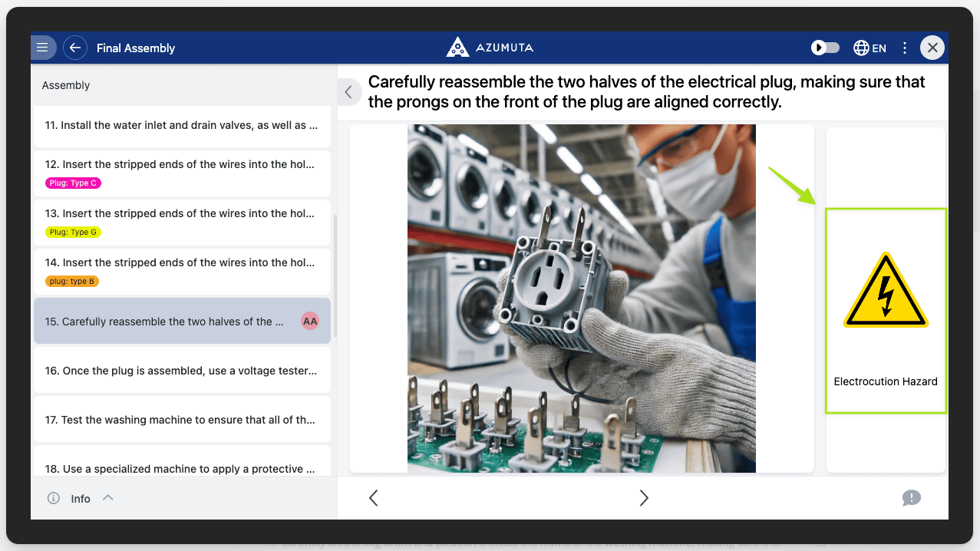Click the orange plug: type B tag

tap(72, 282)
